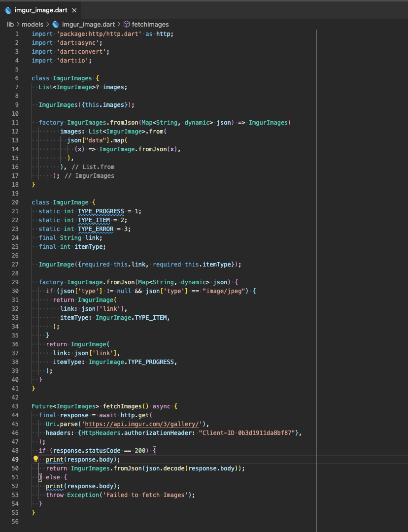Click the lightbulb quick-fix icon on line 49
408x532 pixels.
click(35, 459)
